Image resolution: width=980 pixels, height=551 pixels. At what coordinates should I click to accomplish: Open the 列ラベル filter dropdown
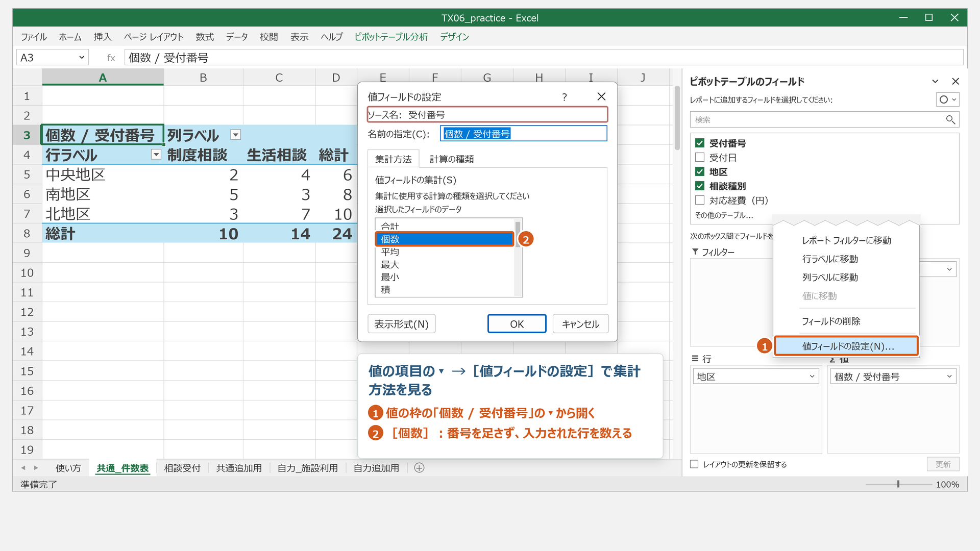point(235,135)
